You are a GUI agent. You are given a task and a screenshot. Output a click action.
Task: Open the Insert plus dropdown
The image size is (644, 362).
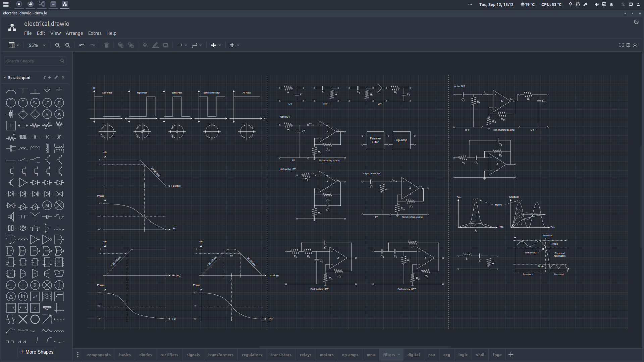coord(216,45)
